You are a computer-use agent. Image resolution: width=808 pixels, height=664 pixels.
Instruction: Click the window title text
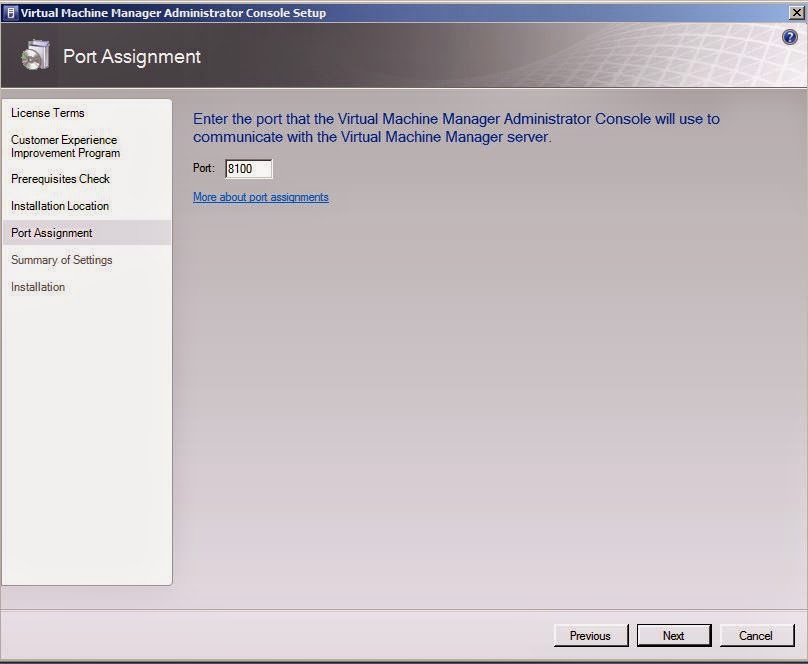tap(174, 13)
